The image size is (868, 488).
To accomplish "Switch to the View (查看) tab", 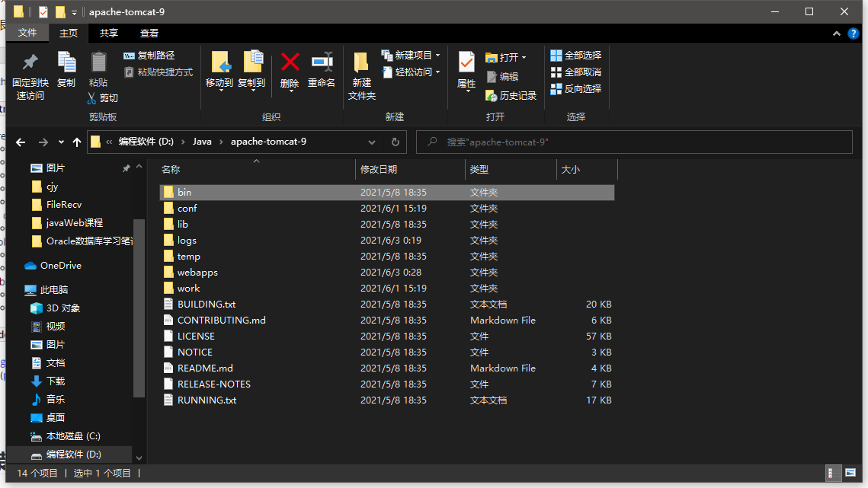I will pos(149,33).
